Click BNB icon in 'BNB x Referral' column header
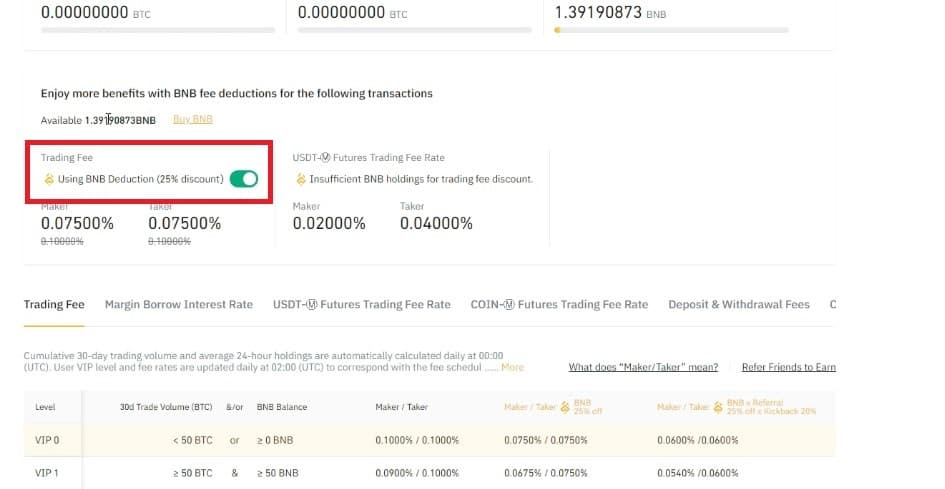 point(718,407)
